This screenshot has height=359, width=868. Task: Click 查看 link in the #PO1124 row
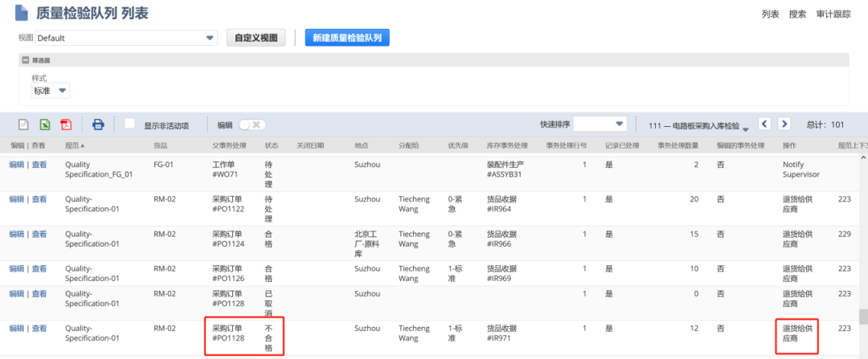[x=39, y=234]
